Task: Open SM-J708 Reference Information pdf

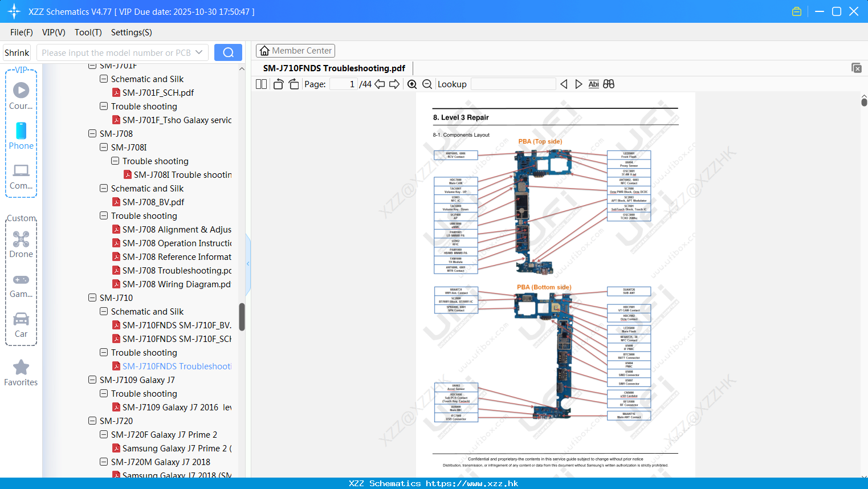Action: point(172,256)
